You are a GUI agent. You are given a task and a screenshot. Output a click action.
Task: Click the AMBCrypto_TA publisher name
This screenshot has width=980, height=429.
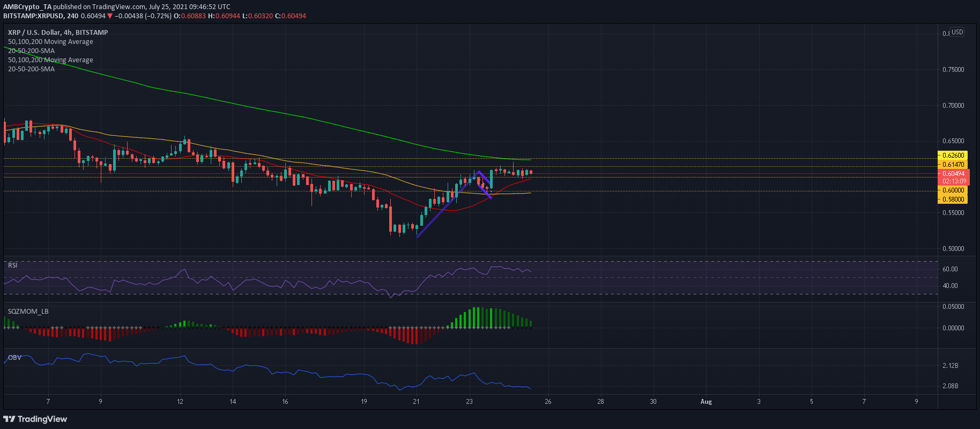pyautogui.click(x=27, y=7)
